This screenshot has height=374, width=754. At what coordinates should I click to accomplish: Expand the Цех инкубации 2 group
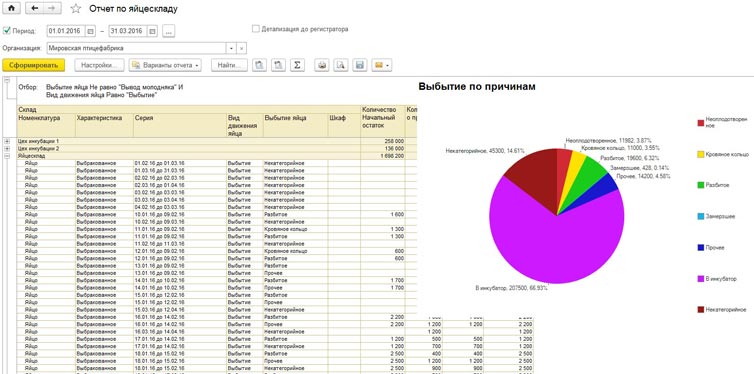[x=7, y=149]
